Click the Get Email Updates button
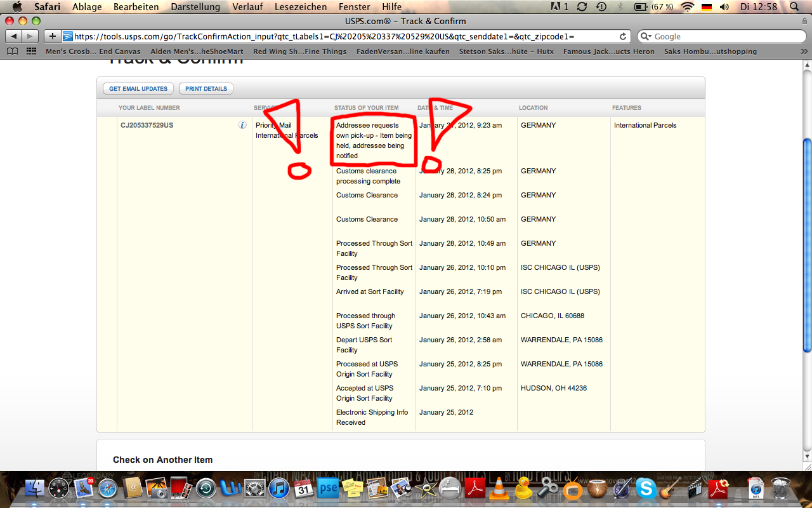This screenshot has width=812, height=508. (x=138, y=89)
